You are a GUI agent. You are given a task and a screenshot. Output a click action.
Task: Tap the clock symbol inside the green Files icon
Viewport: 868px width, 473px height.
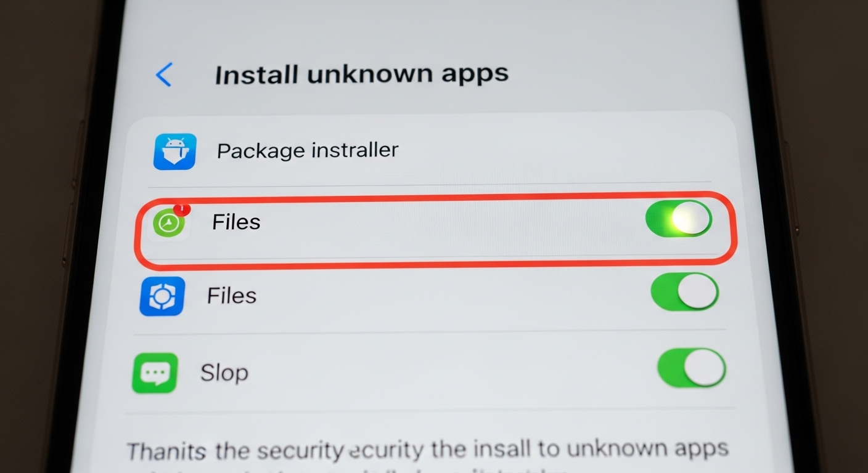[x=169, y=224]
